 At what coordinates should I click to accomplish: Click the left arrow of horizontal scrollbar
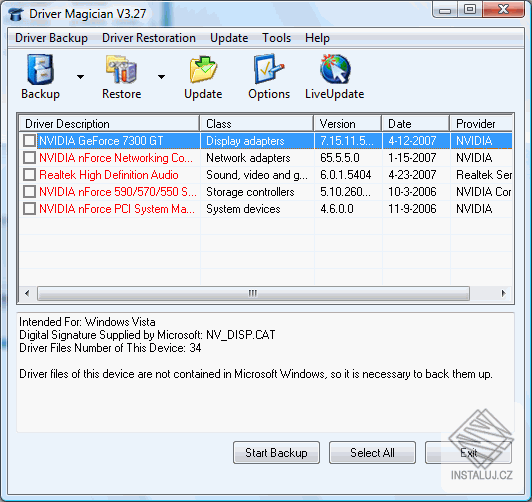tap(27, 293)
